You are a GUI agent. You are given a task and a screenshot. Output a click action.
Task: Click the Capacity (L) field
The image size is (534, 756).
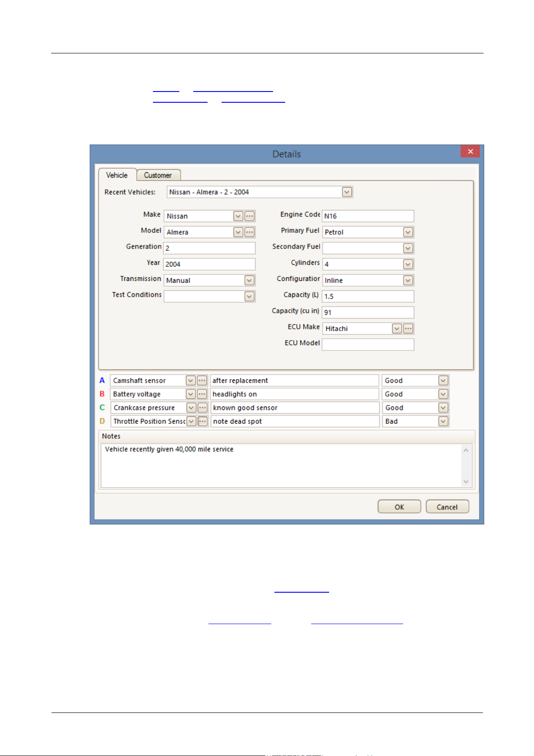[368, 297]
